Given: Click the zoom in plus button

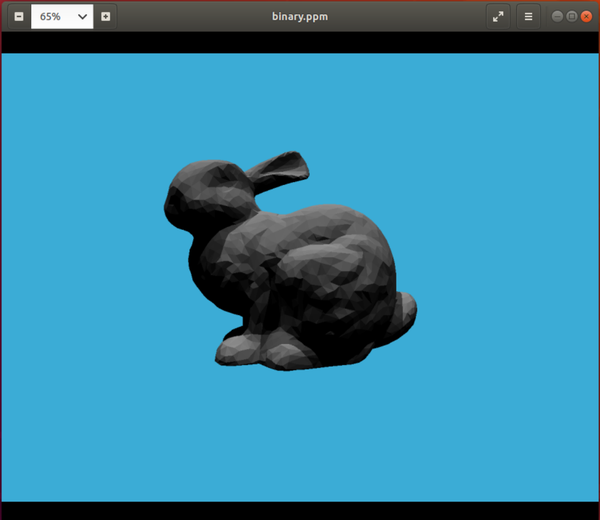Looking at the screenshot, I should pos(106,16).
